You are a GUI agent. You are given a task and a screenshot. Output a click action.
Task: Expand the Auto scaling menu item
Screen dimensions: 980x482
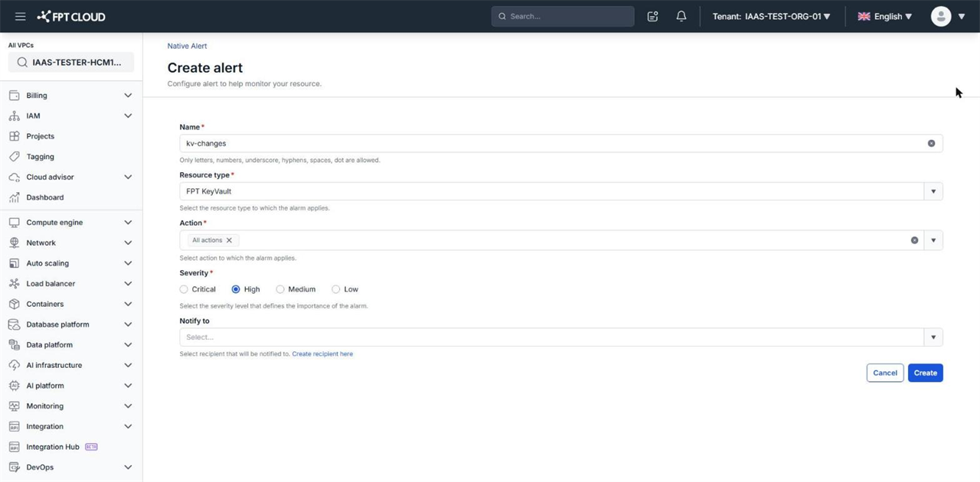(70, 263)
